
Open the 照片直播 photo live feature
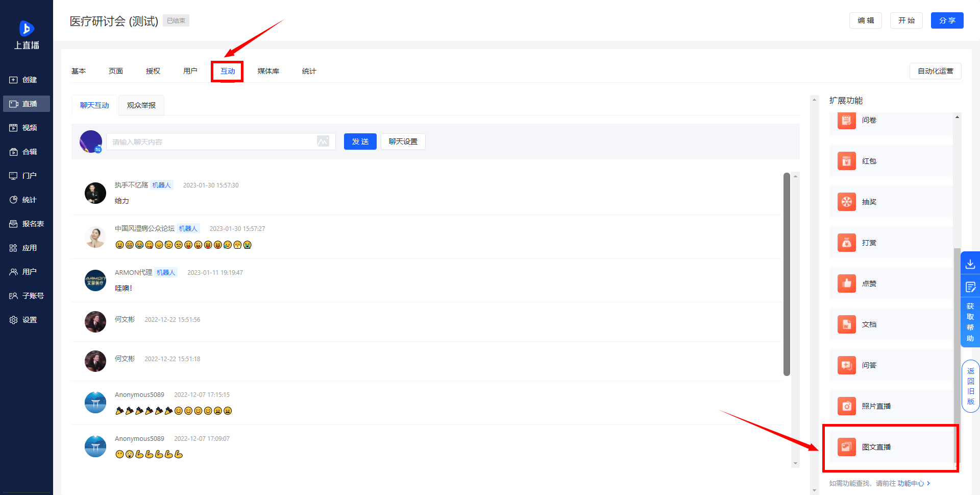click(x=891, y=406)
